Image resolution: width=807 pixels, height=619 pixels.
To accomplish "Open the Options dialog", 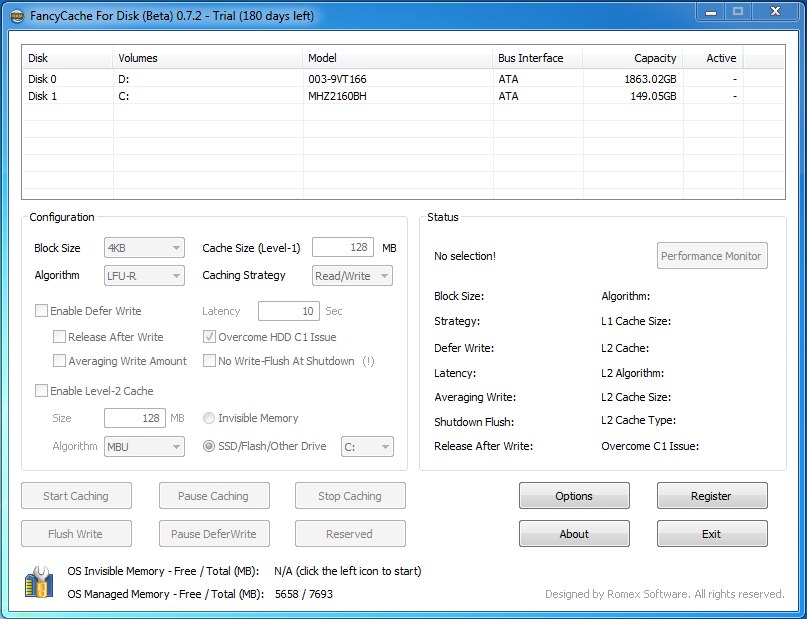I will pos(574,496).
